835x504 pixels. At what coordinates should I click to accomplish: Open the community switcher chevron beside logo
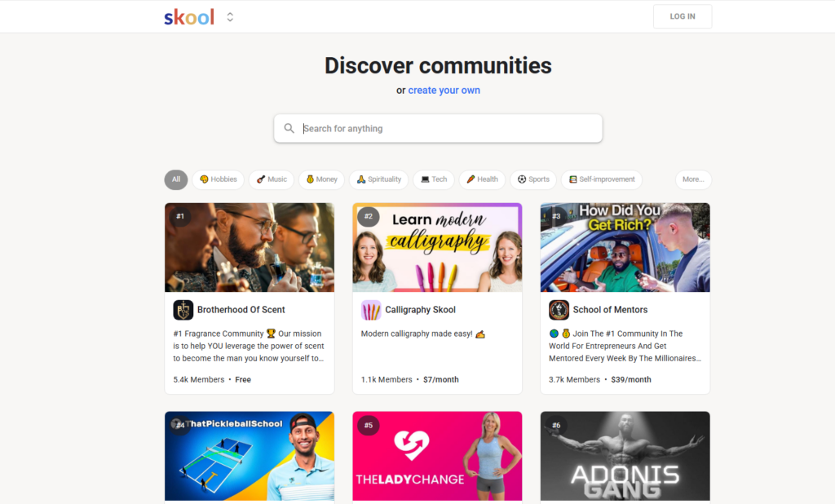pos(230,17)
